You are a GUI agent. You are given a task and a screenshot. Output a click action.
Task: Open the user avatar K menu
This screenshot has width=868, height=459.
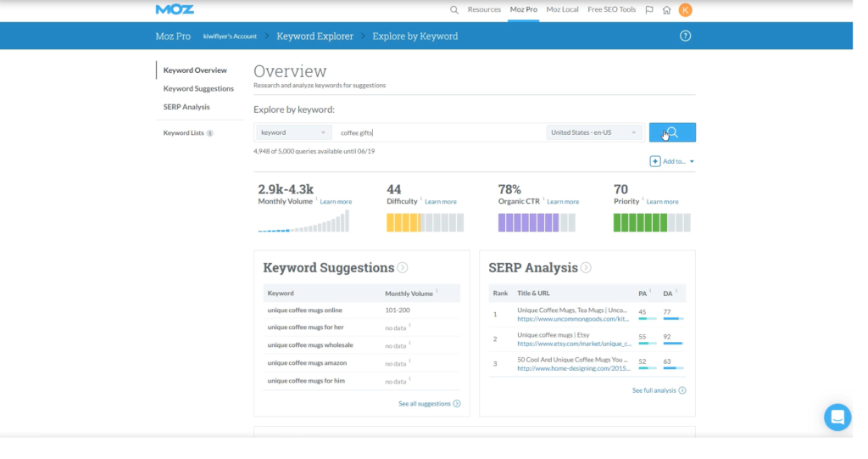click(x=685, y=10)
